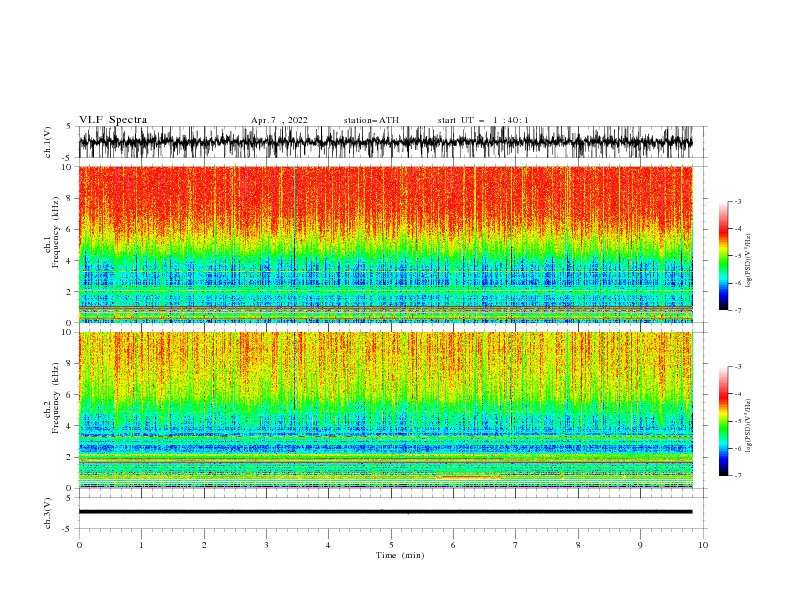
Task: Click the "station=ATH" header label
Action: coord(371,120)
